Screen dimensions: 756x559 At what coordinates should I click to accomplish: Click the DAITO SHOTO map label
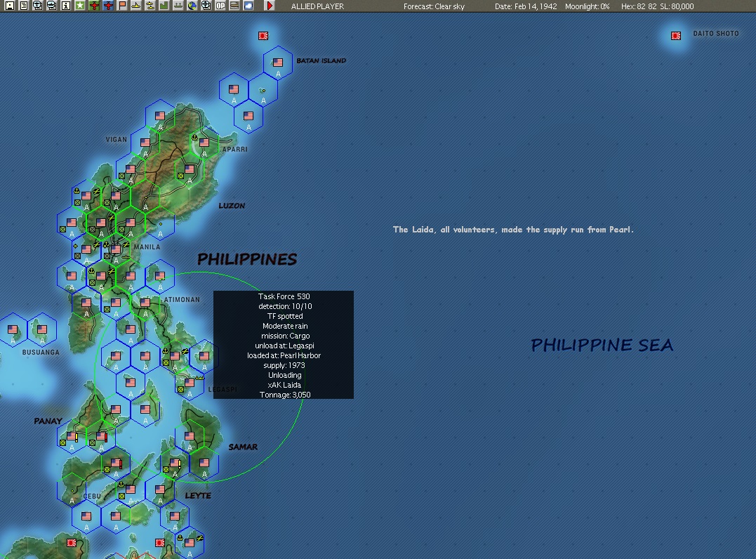(715, 34)
